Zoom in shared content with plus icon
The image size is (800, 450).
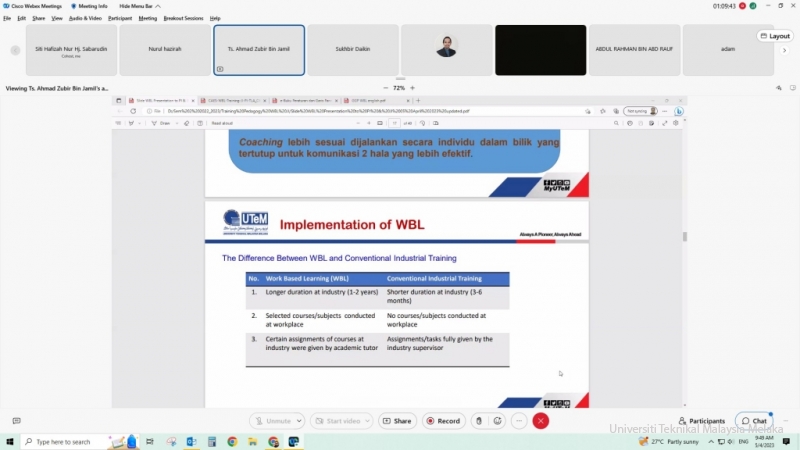coord(412,88)
